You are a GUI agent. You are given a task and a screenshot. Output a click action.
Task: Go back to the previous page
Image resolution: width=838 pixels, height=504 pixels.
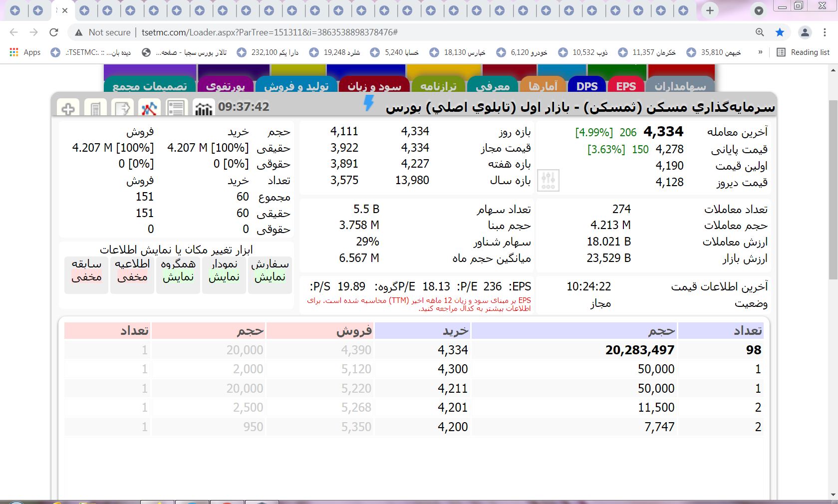(13, 32)
